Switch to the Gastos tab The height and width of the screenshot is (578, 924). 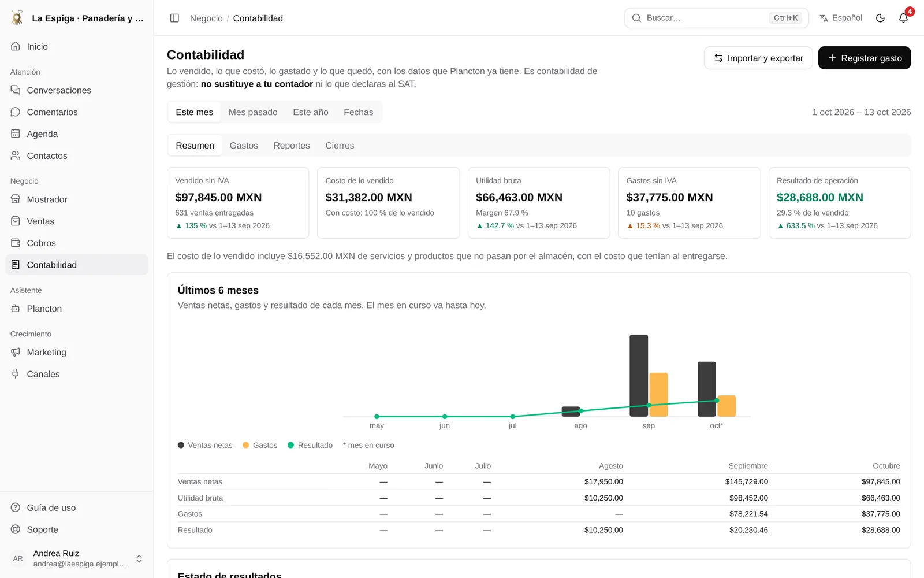coord(244,146)
